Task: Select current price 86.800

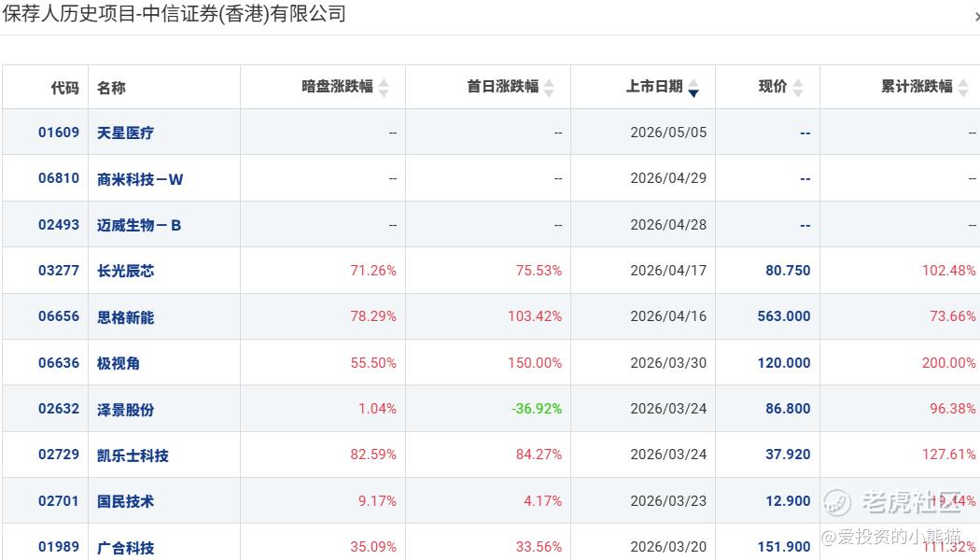Action: 788,409
